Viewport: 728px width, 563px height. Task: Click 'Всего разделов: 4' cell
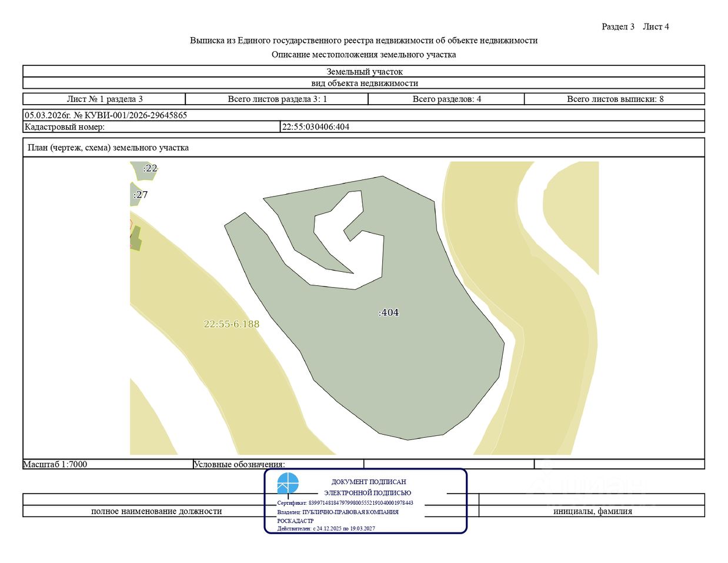click(x=446, y=99)
